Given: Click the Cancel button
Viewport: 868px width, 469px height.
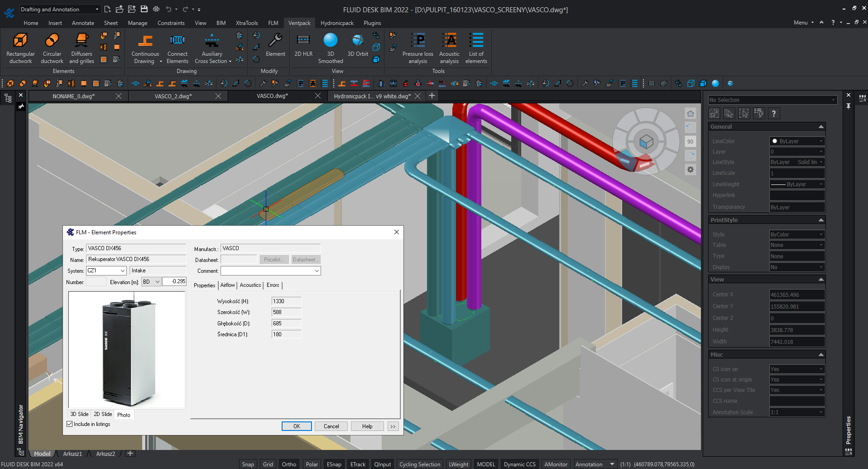Looking at the screenshot, I should [x=331, y=426].
